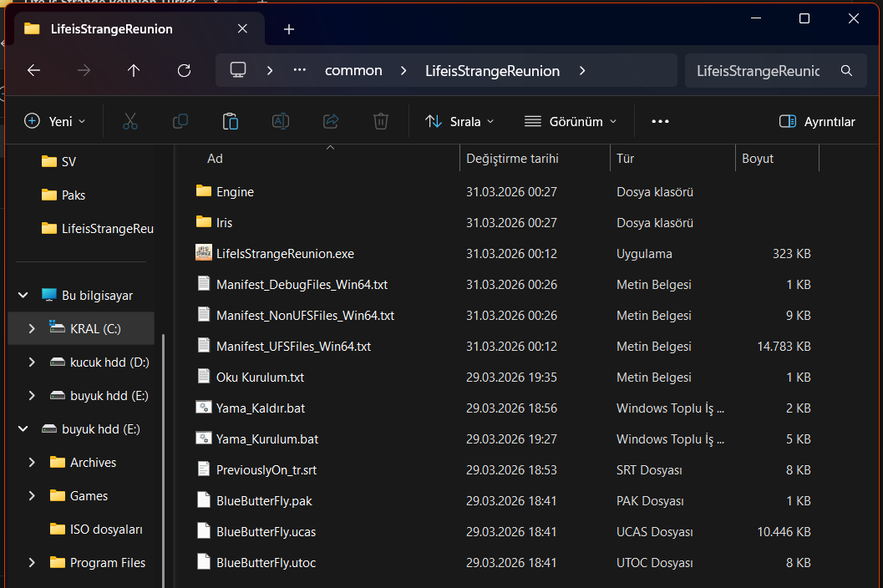This screenshot has height=588, width=883.
Task: Click the 14.783 KB size value
Action: tap(784, 347)
